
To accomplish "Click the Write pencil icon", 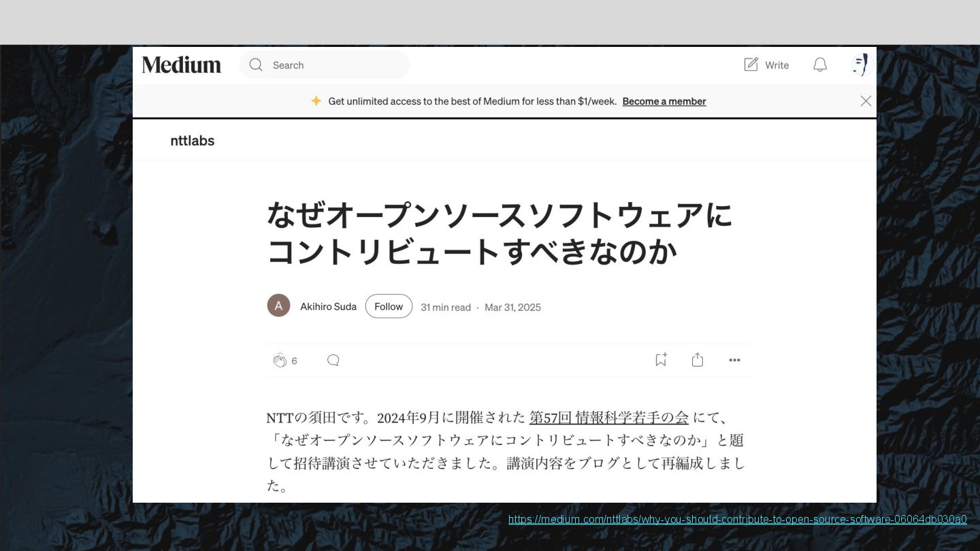I will 751,65.
